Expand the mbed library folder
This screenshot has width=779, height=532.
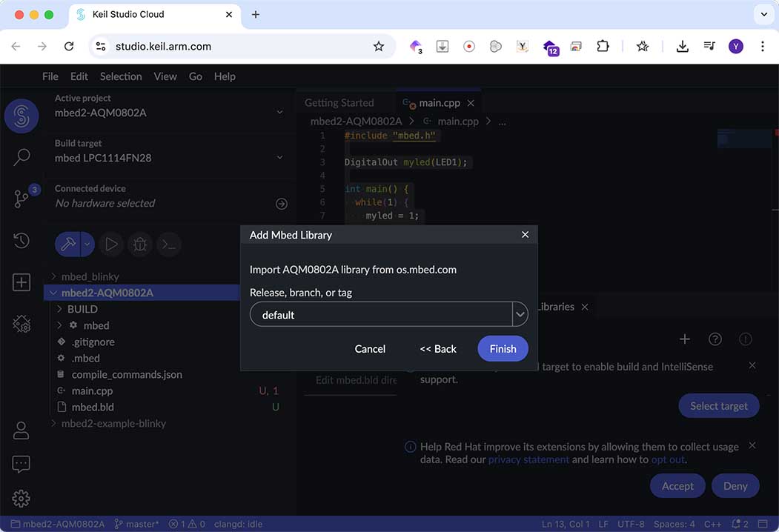point(59,325)
